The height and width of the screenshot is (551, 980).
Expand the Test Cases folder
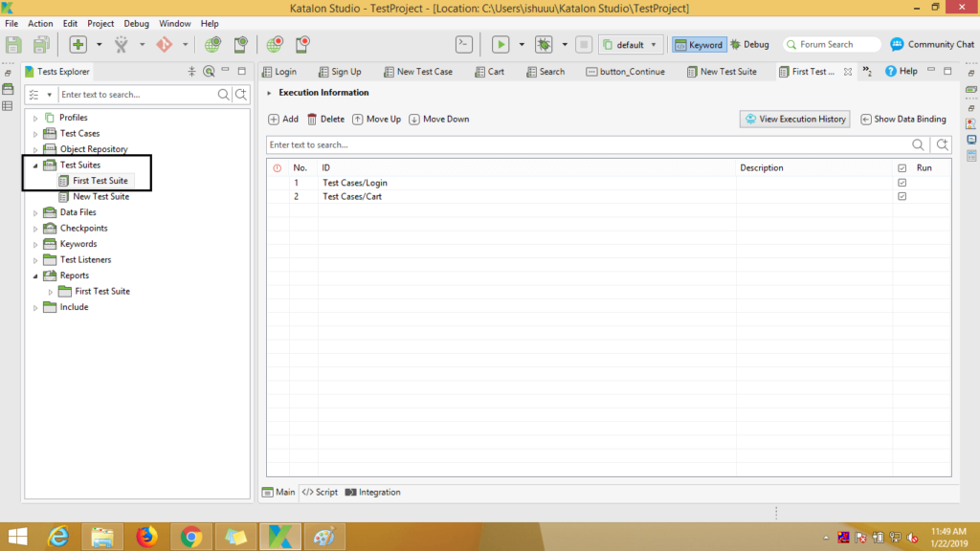[x=35, y=134]
